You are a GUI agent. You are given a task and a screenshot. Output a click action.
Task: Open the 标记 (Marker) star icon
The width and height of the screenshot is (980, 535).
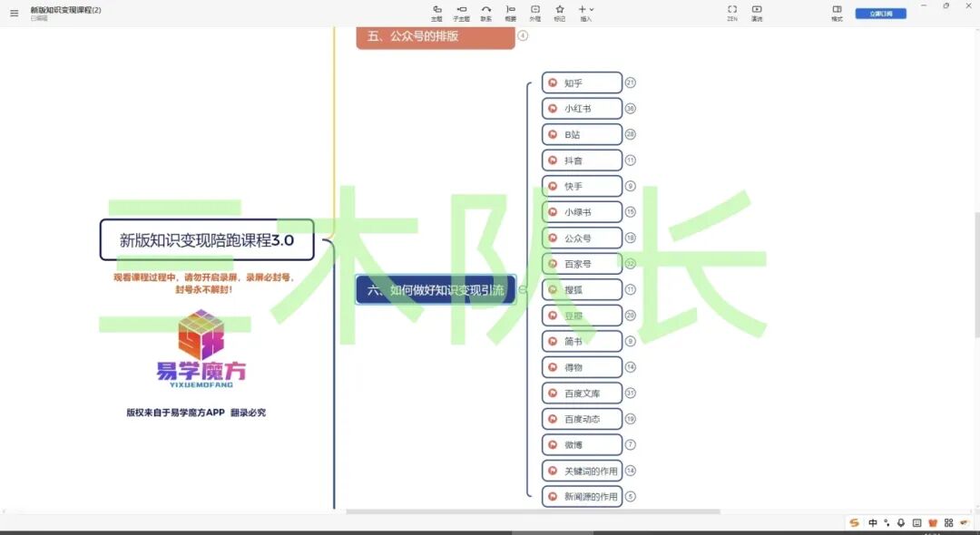pyautogui.click(x=559, y=12)
